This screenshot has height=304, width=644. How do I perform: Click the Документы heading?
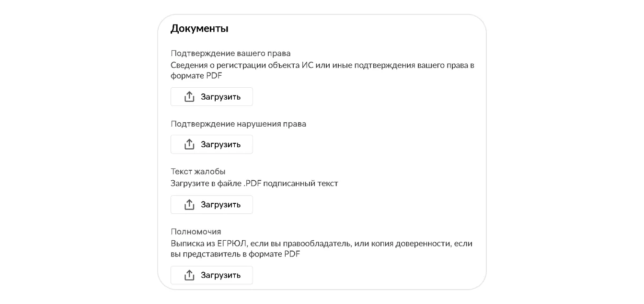pos(199,28)
